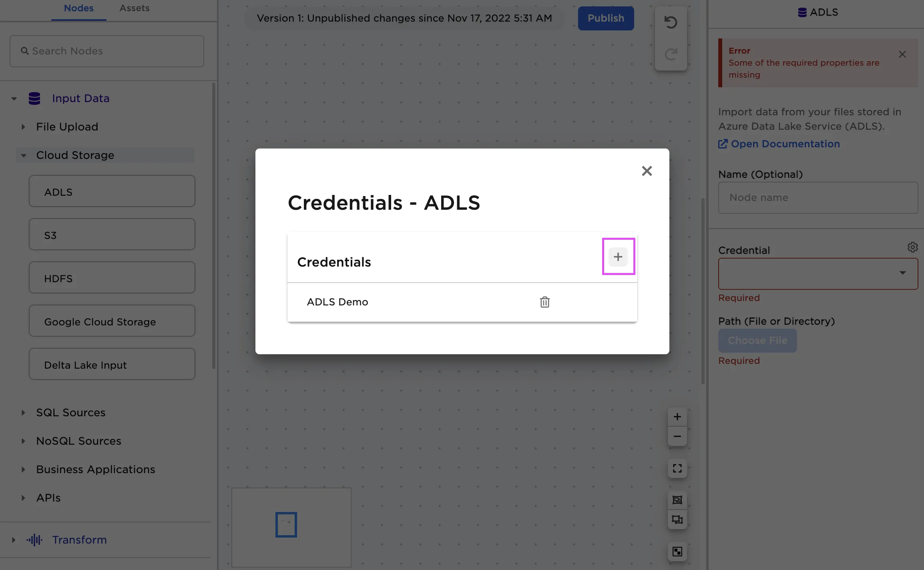
Task: Click the plus icon to add credential
Action: point(618,257)
